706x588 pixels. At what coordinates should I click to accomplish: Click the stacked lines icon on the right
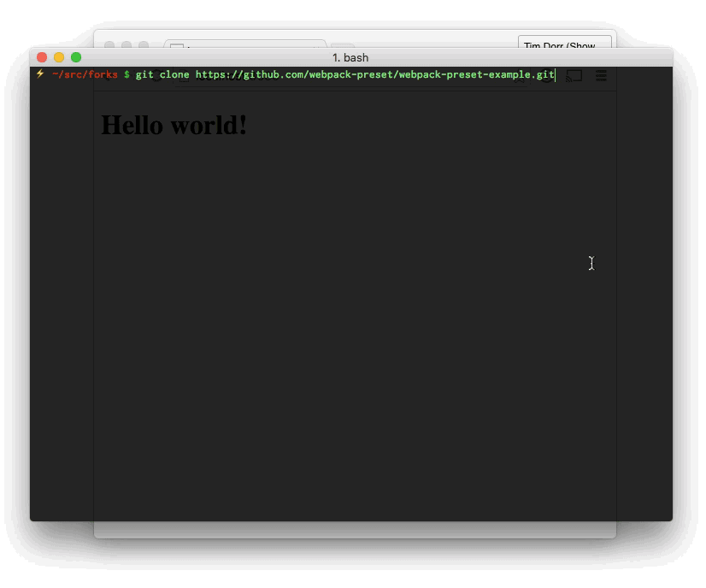coord(601,75)
